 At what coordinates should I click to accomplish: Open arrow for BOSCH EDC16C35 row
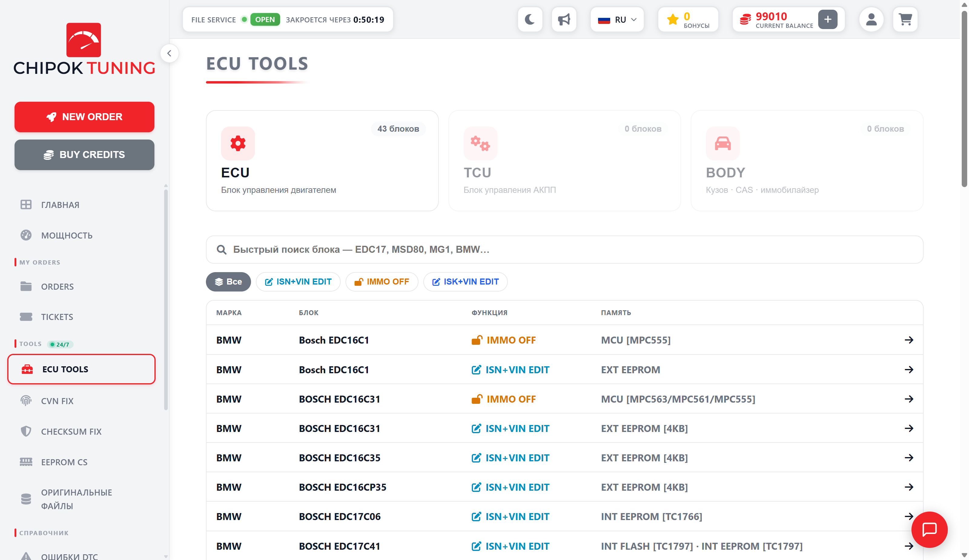909,458
